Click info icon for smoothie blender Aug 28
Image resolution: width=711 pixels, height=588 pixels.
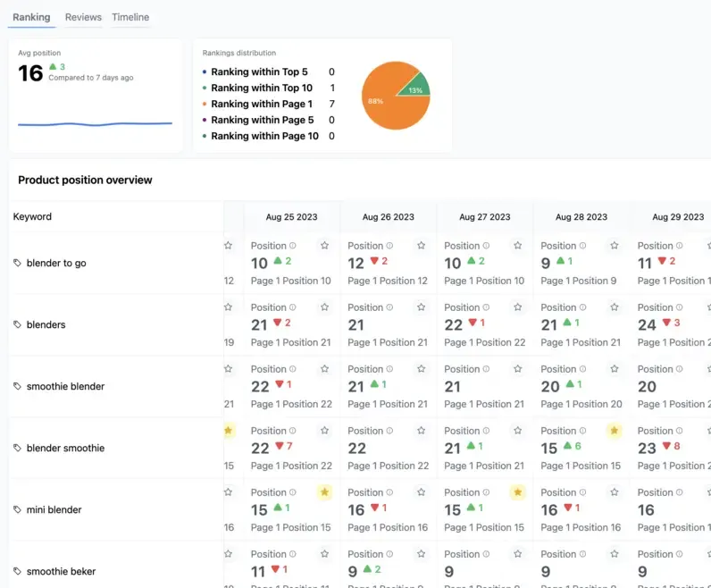[582, 369]
